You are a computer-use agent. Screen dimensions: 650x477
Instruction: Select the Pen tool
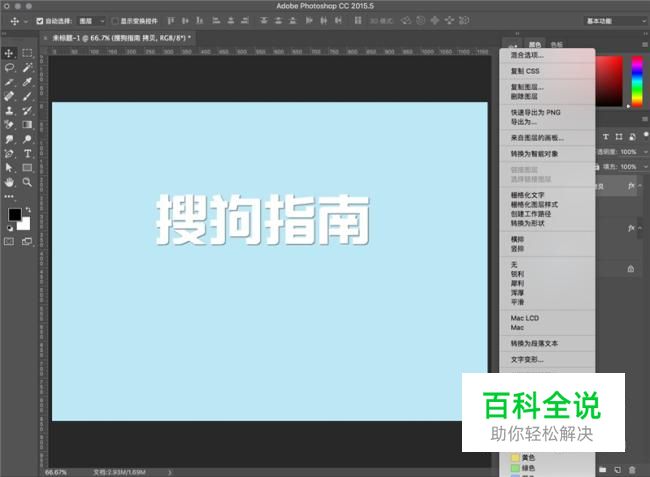point(9,154)
